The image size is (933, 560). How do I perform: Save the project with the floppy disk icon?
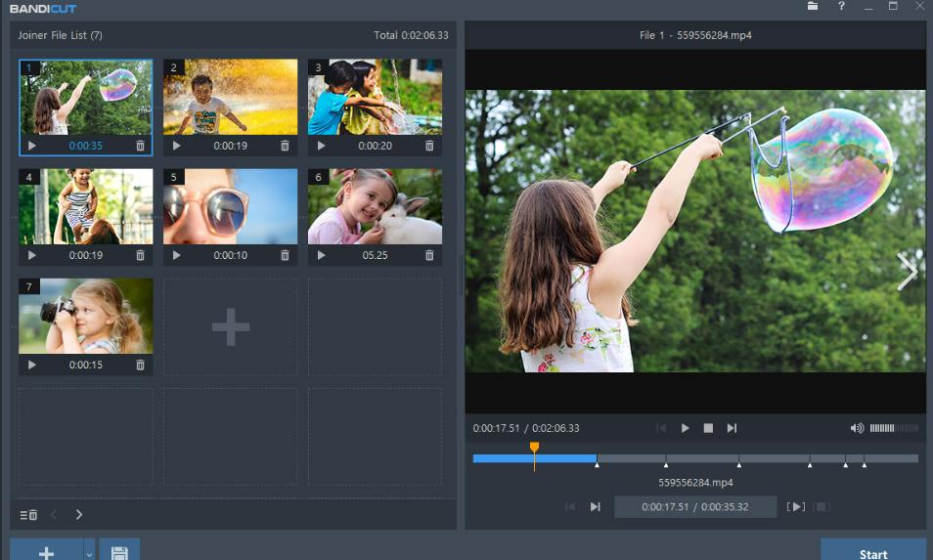click(119, 552)
